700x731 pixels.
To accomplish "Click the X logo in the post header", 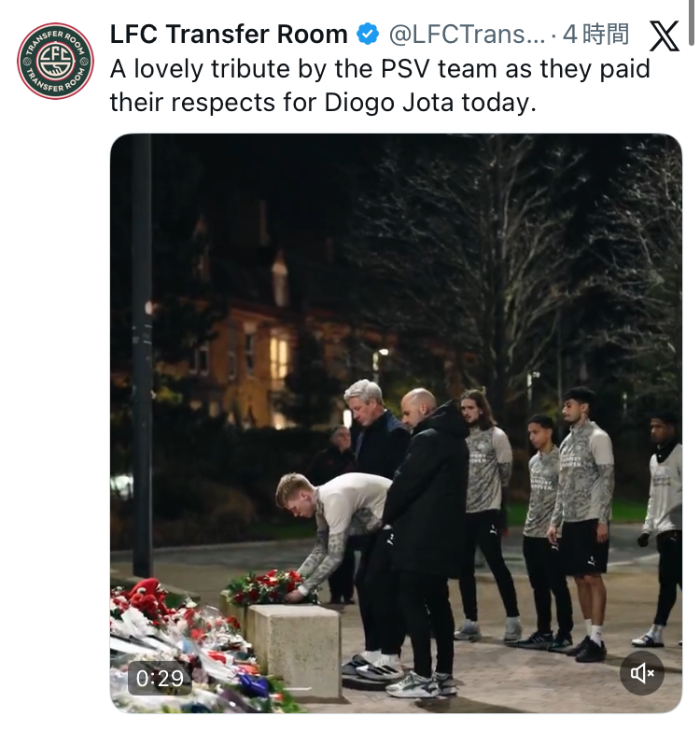I will pos(665,35).
